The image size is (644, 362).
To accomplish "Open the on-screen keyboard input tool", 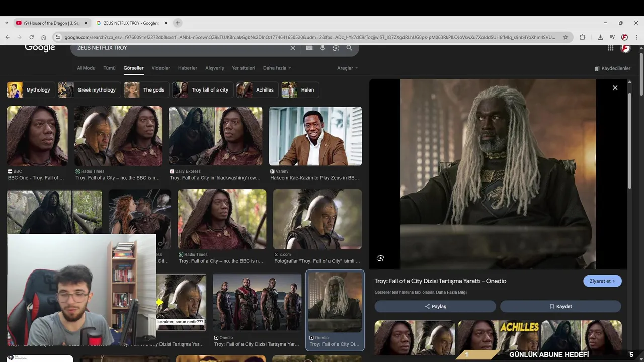I will coord(309,48).
